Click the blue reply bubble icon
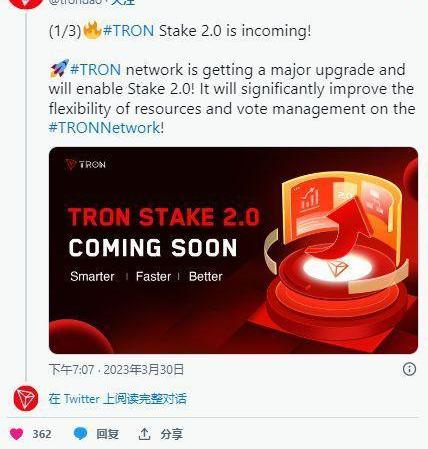 coord(80,433)
